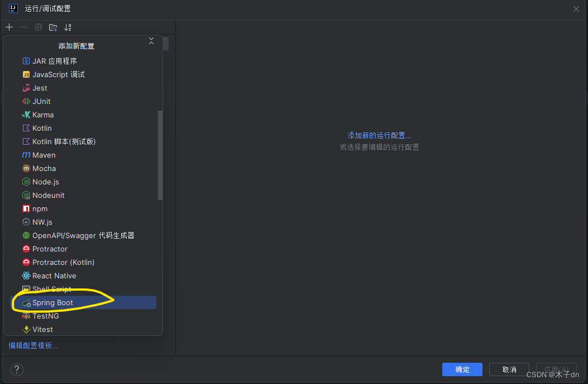Choose React Native configuration type
This screenshot has width=588, height=384.
[83, 276]
